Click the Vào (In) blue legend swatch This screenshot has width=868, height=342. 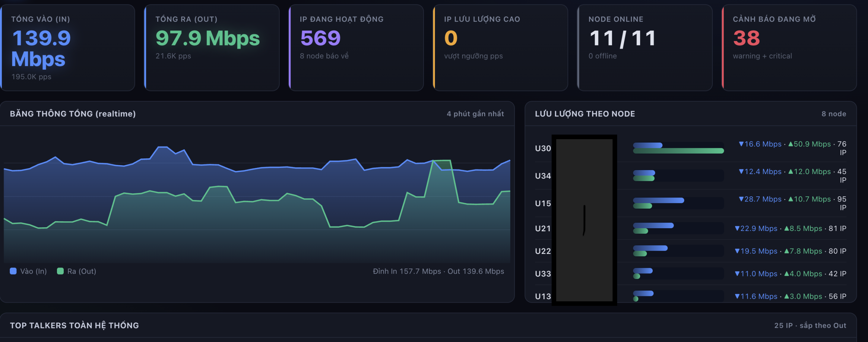[13, 271]
